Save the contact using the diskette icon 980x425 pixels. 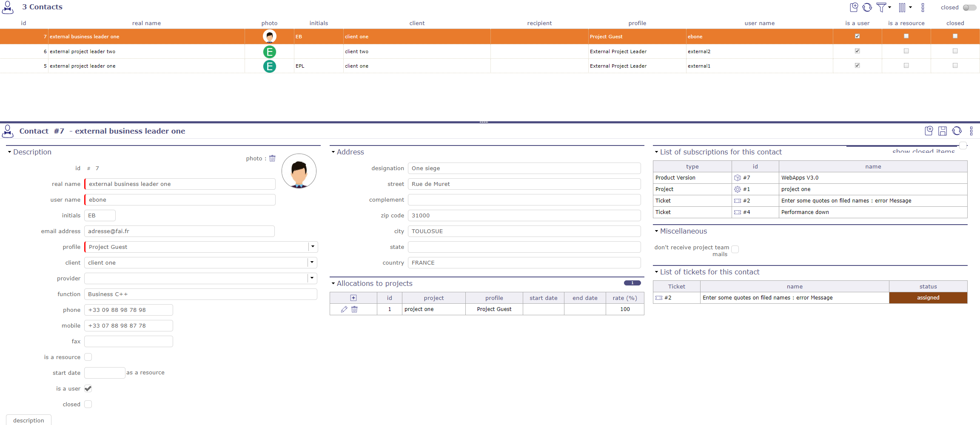pyautogui.click(x=943, y=131)
